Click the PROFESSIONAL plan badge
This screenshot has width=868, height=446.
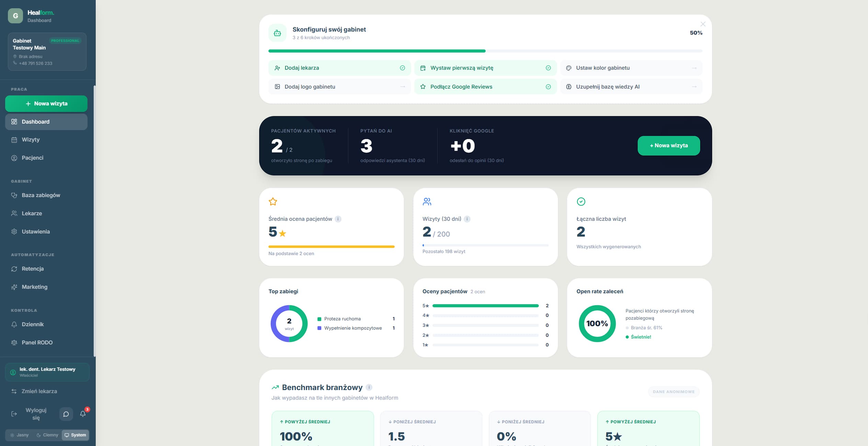[65, 41]
